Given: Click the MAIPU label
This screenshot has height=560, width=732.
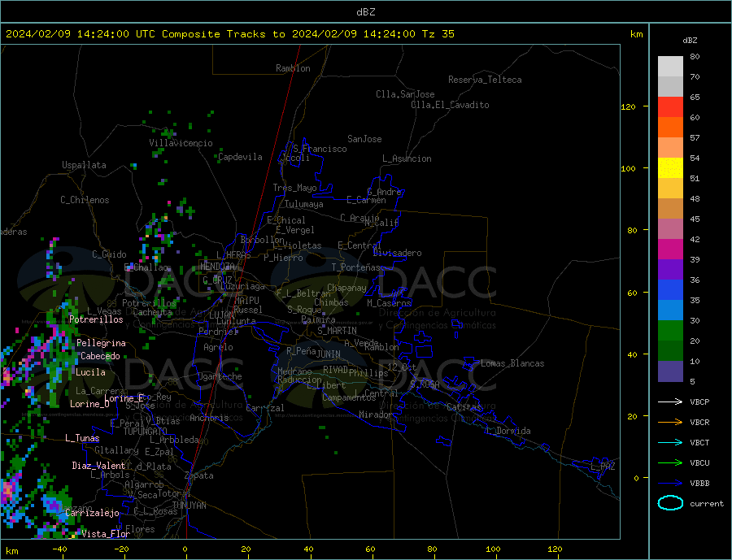Looking at the screenshot, I should pos(247,301).
